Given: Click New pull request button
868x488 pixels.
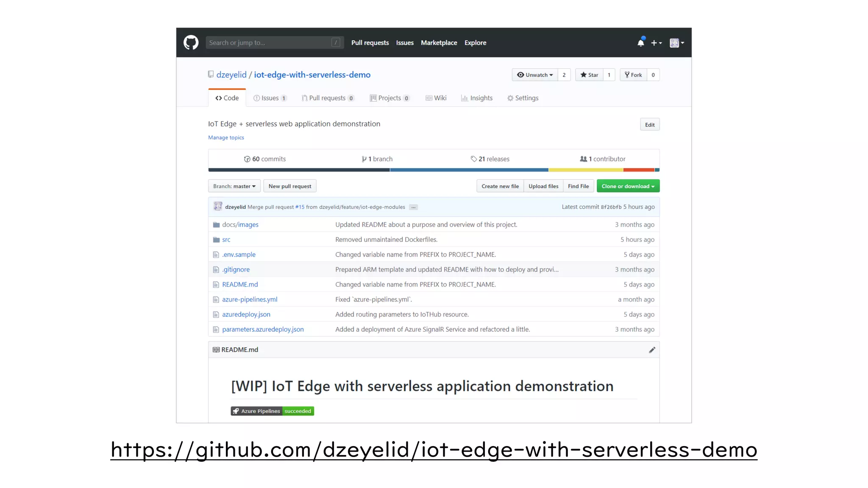Looking at the screenshot, I should click(290, 186).
